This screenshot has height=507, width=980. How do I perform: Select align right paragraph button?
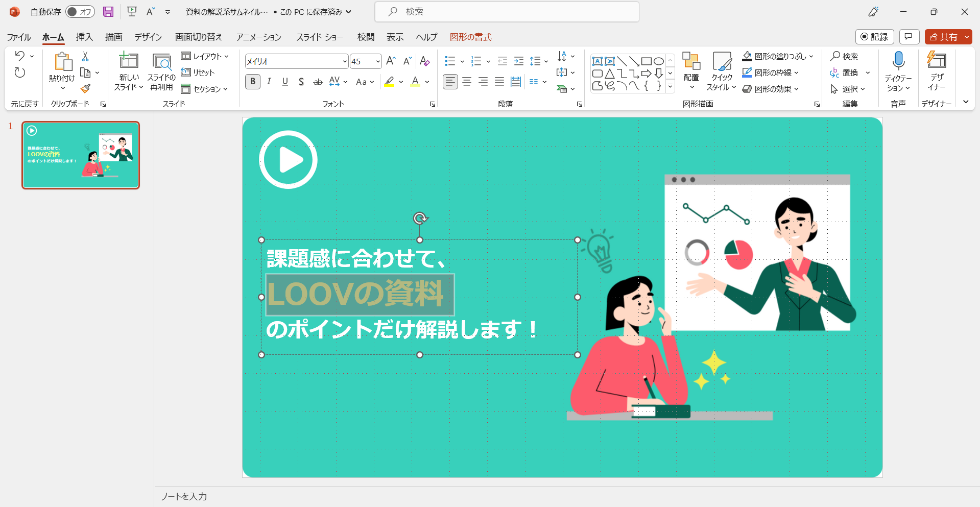[483, 82]
